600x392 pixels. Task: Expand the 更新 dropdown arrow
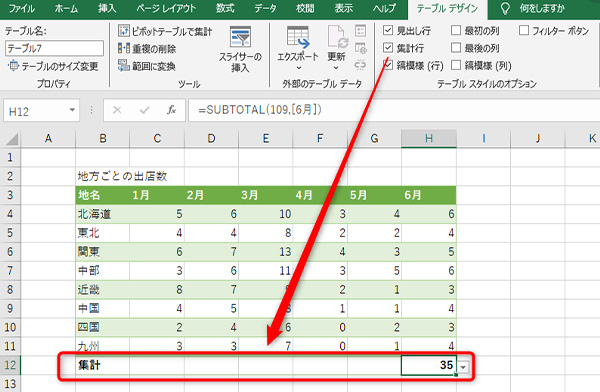[x=336, y=68]
